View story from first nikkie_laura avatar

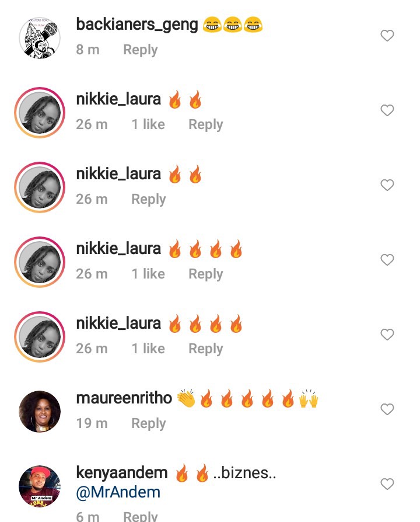(40, 113)
